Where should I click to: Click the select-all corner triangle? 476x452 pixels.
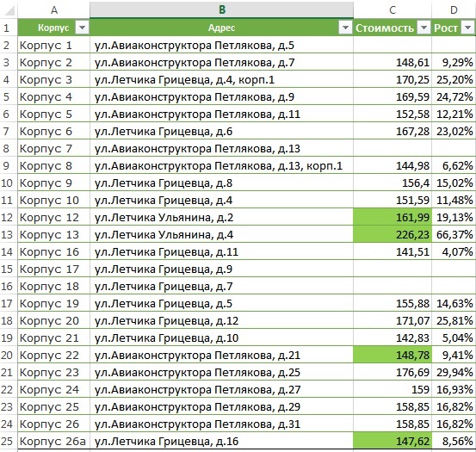tap(9, 10)
